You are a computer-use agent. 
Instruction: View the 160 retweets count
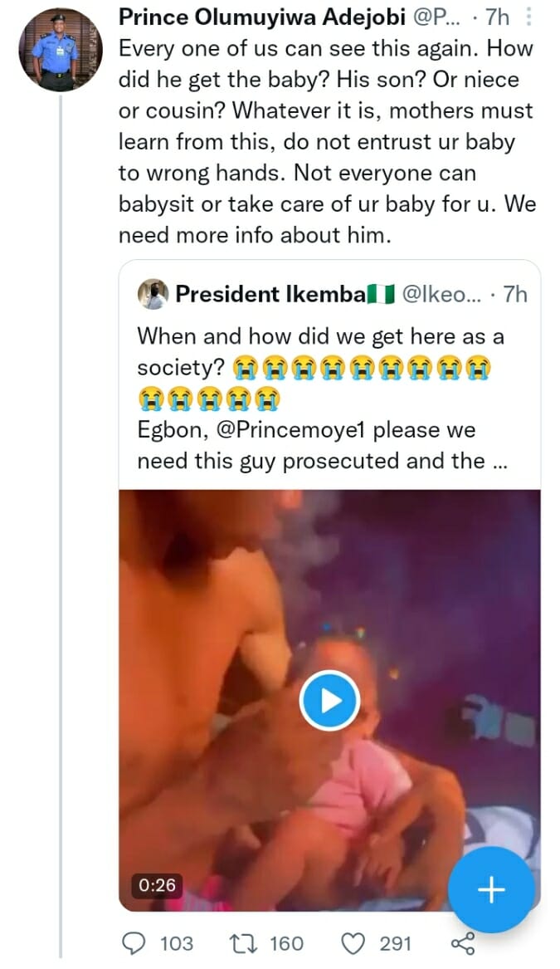[x=286, y=943]
